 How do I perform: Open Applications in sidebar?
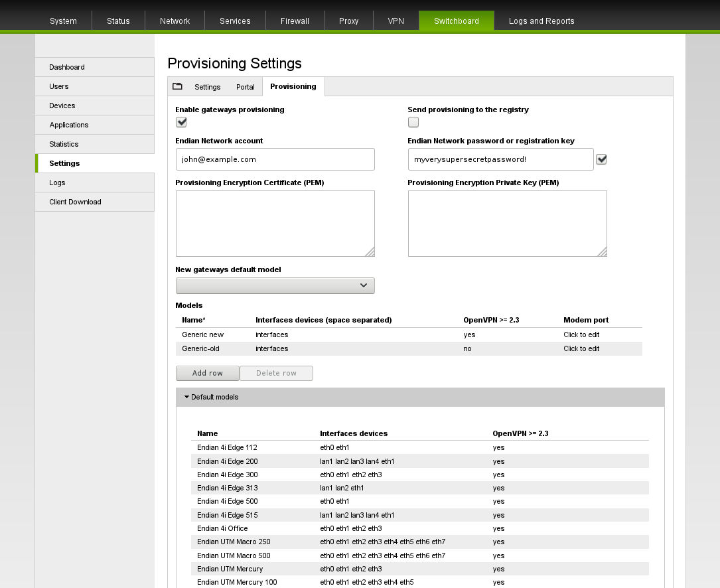click(x=95, y=125)
